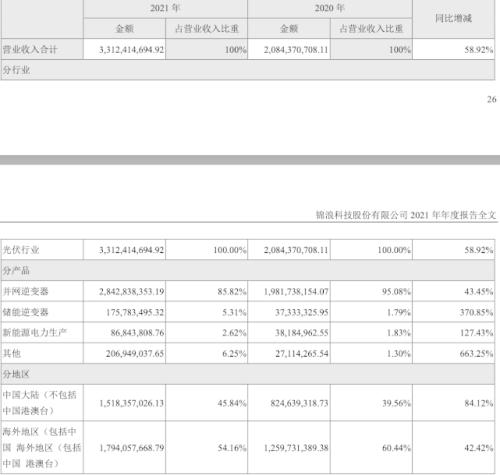Click the 663.25% growth cell
The height and width of the screenshot is (475, 500).
click(x=476, y=353)
